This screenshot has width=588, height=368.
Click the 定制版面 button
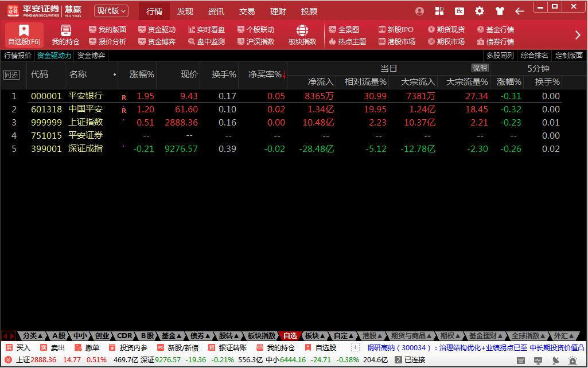click(x=569, y=56)
